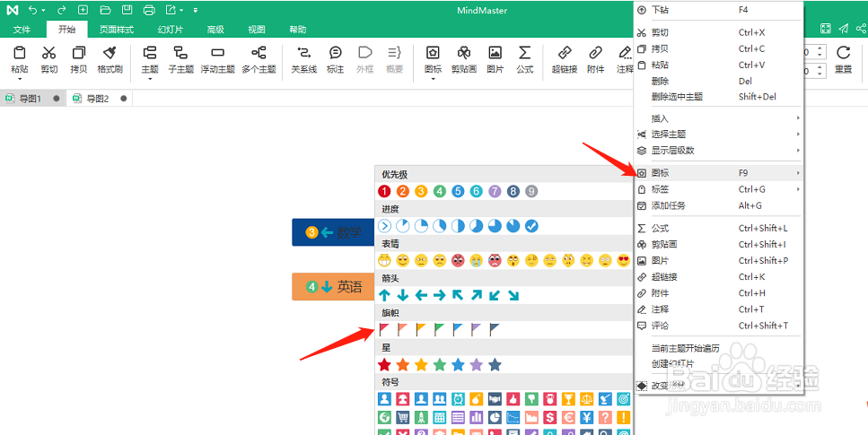Choose the red flag icon under 旗帜

pos(384,329)
